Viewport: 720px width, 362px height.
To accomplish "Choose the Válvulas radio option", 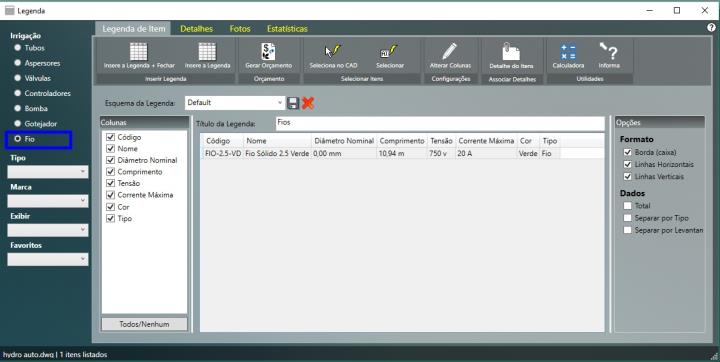I will pyautogui.click(x=17, y=78).
